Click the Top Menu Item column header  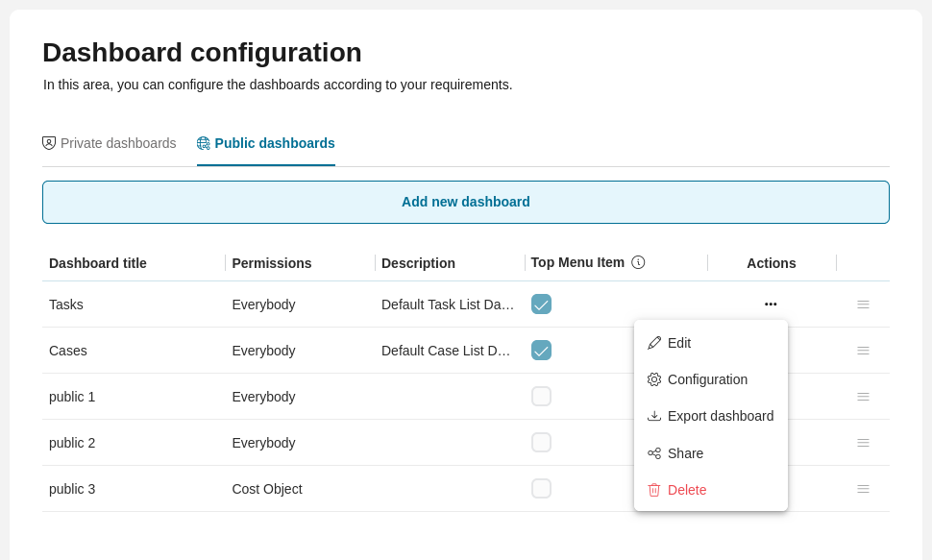pyautogui.click(x=577, y=262)
